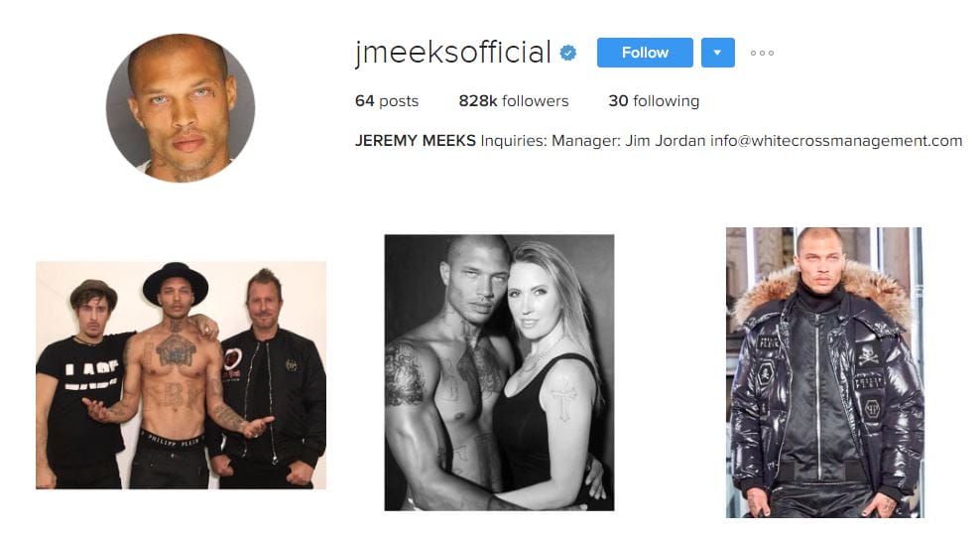Click the cross tattoo in the middle photo
Viewport: 980px width, 539px height.
pos(563,398)
